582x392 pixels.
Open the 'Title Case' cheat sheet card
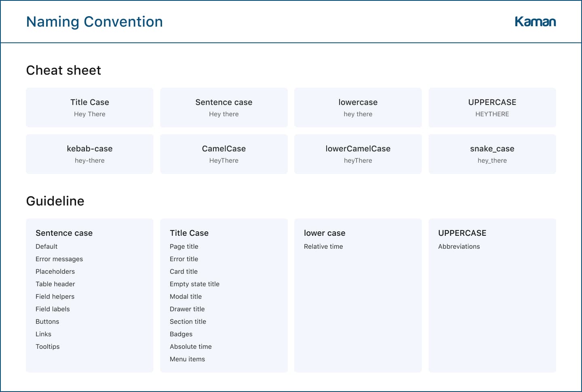(x=90, y=107)
